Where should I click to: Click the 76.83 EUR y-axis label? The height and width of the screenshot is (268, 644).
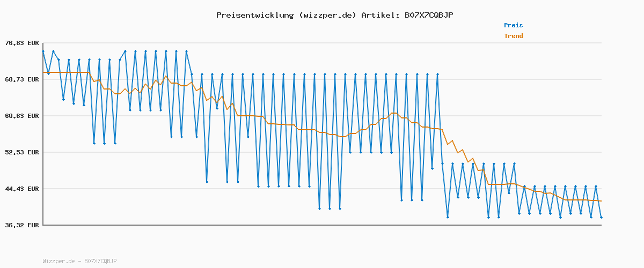[x=21, y=43]
